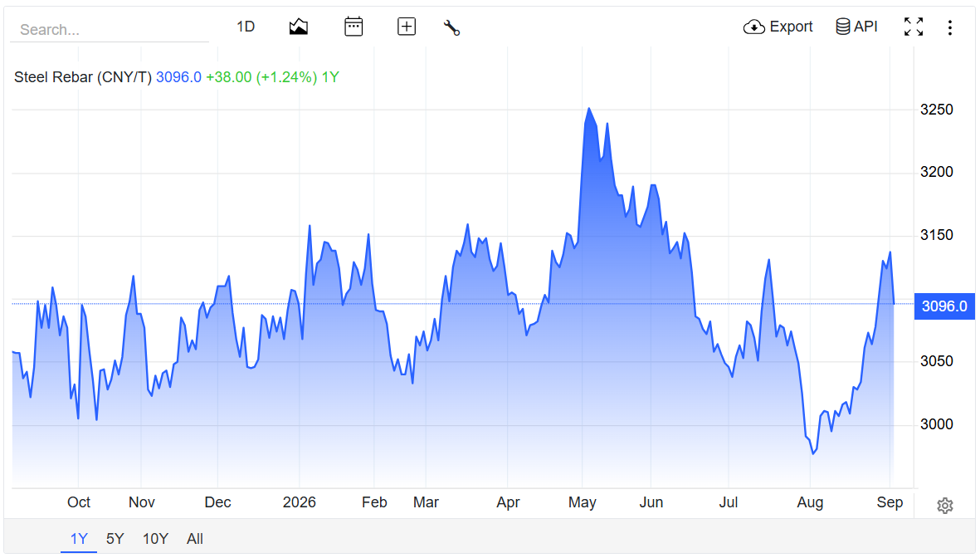
Task: Open chart settings gear icon
Action: (945, 506)
